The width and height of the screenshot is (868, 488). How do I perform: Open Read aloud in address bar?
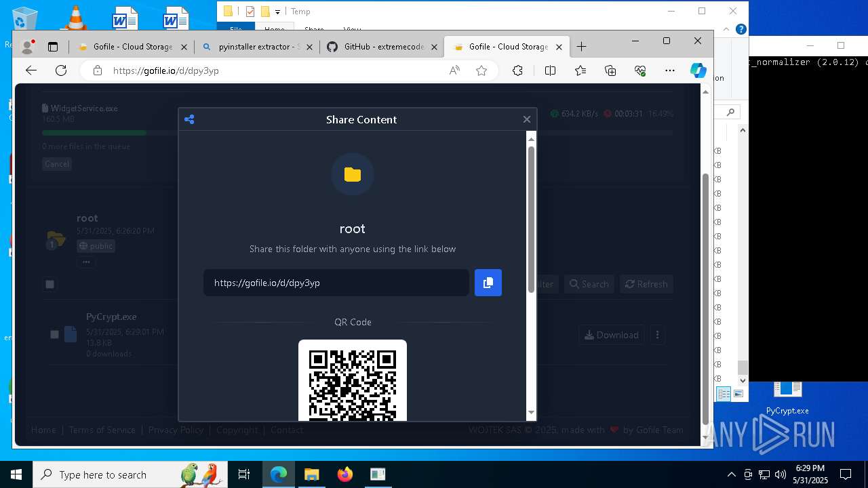click(x=454, y=70)
